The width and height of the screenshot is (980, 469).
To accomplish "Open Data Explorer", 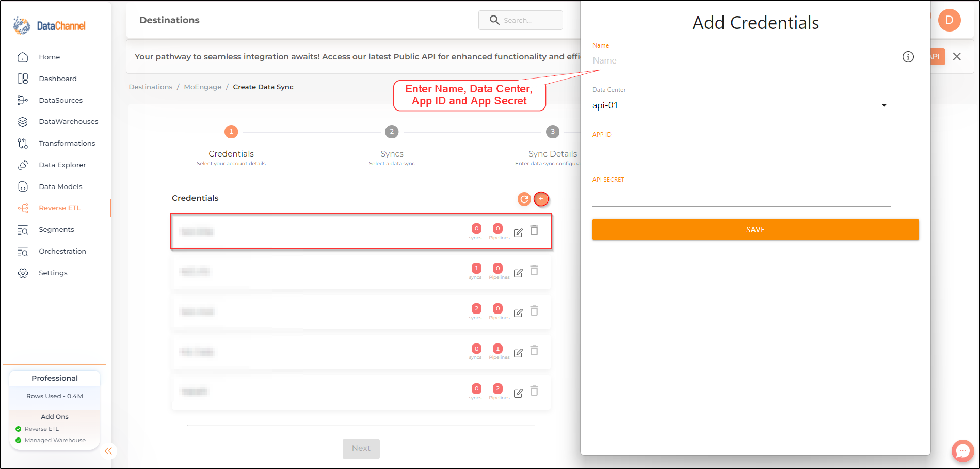I will coord(62,165).
